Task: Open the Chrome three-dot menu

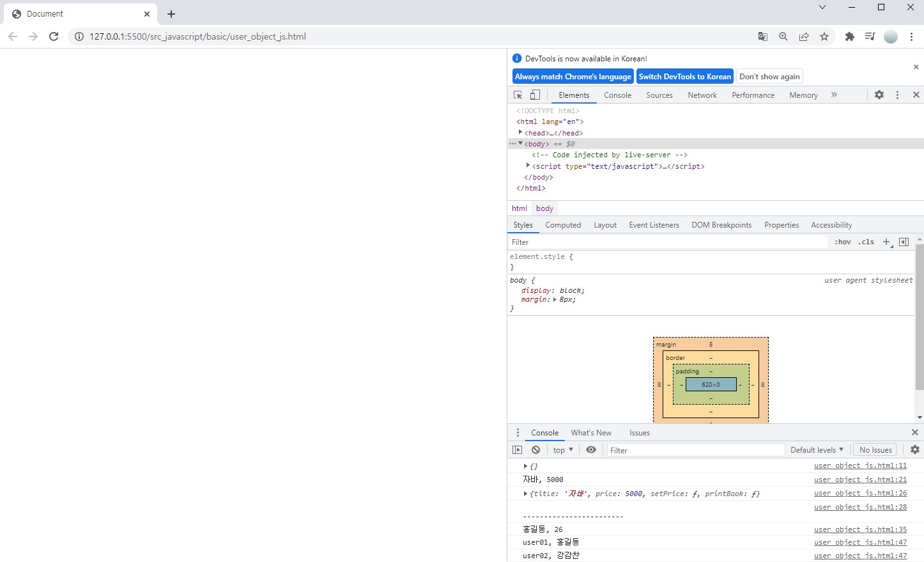Action: click(912, 36)
